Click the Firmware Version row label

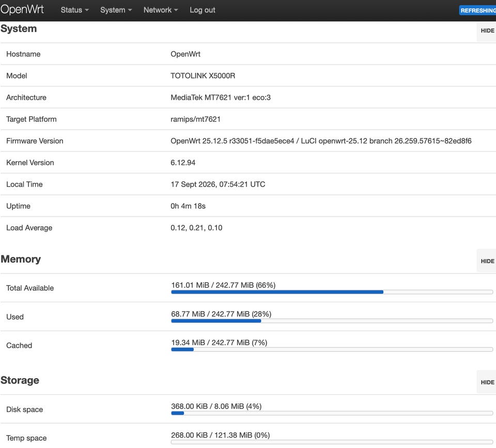click(x=35, y=141)
